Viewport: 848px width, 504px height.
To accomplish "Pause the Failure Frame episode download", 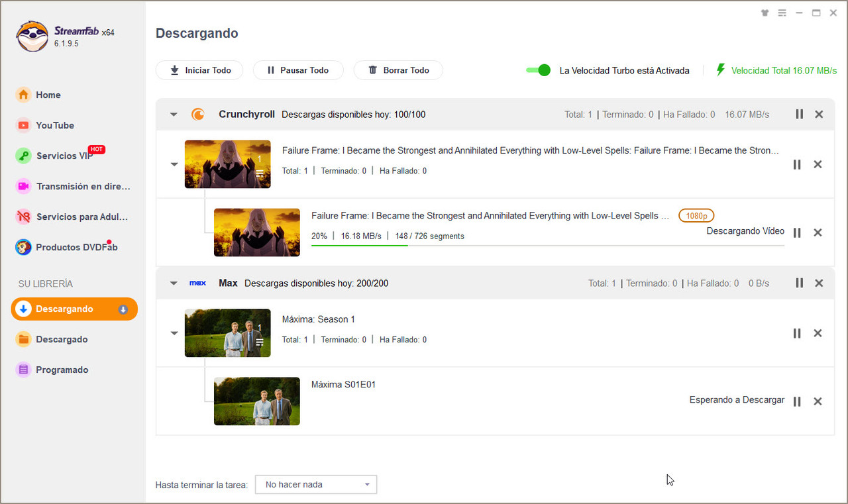I will [797, 232].
